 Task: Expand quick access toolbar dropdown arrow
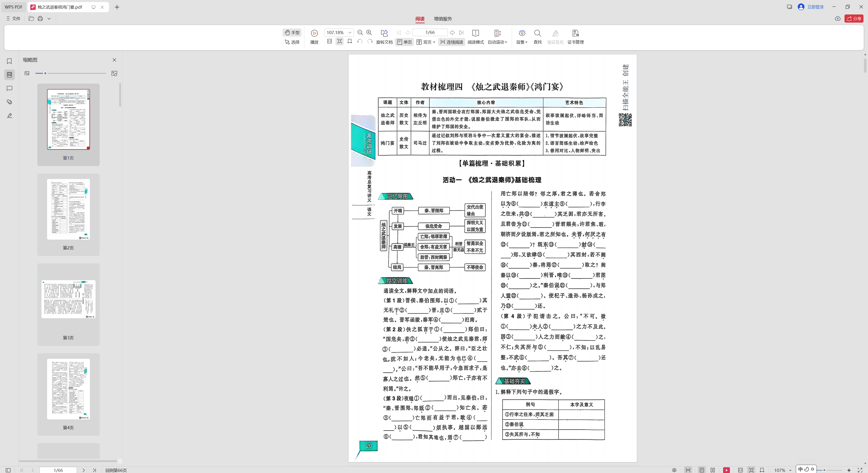click(x=49, y=19)
